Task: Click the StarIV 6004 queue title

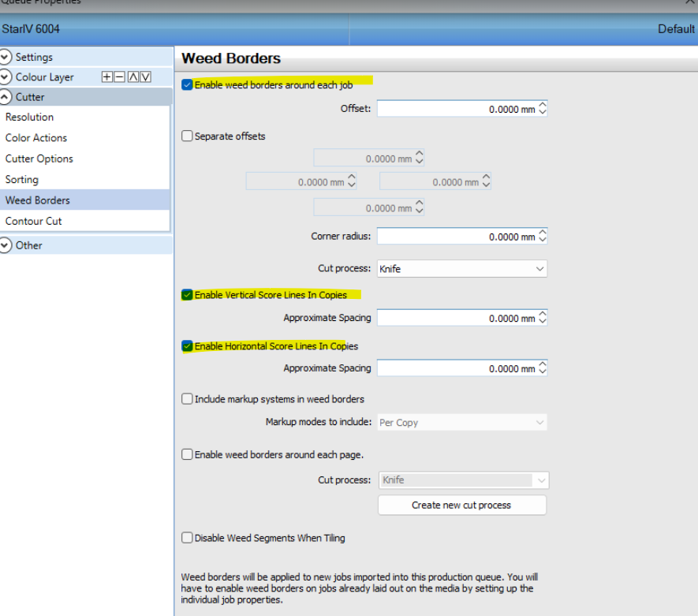Action: [31, 29]
